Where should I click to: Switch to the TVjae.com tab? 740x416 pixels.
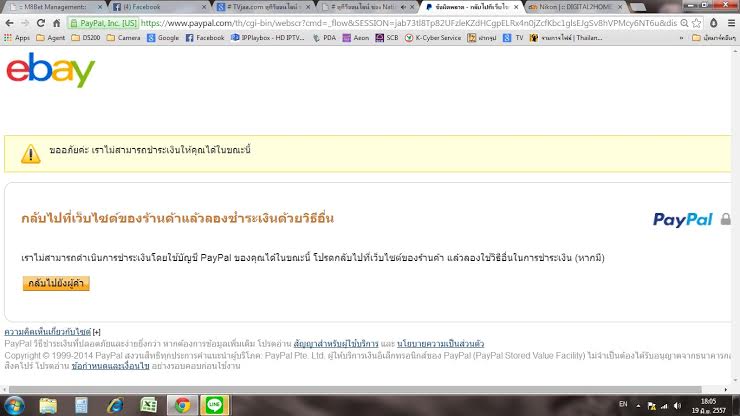point(262,7)
